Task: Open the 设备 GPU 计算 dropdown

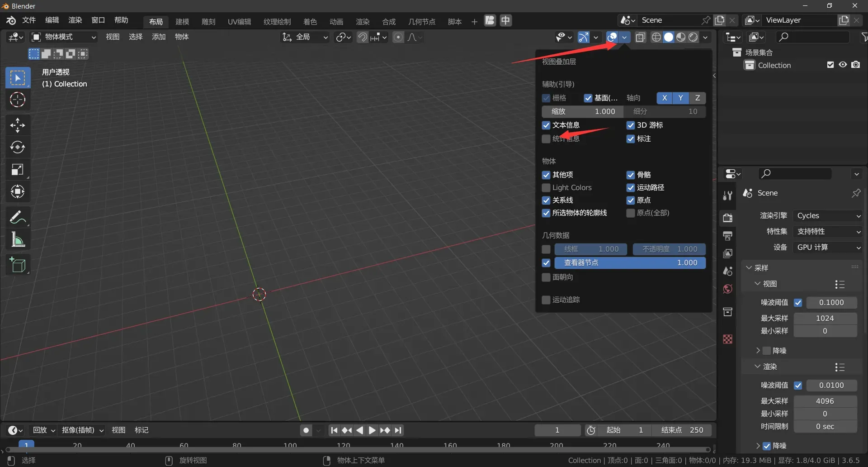Action: coord(828,248)
